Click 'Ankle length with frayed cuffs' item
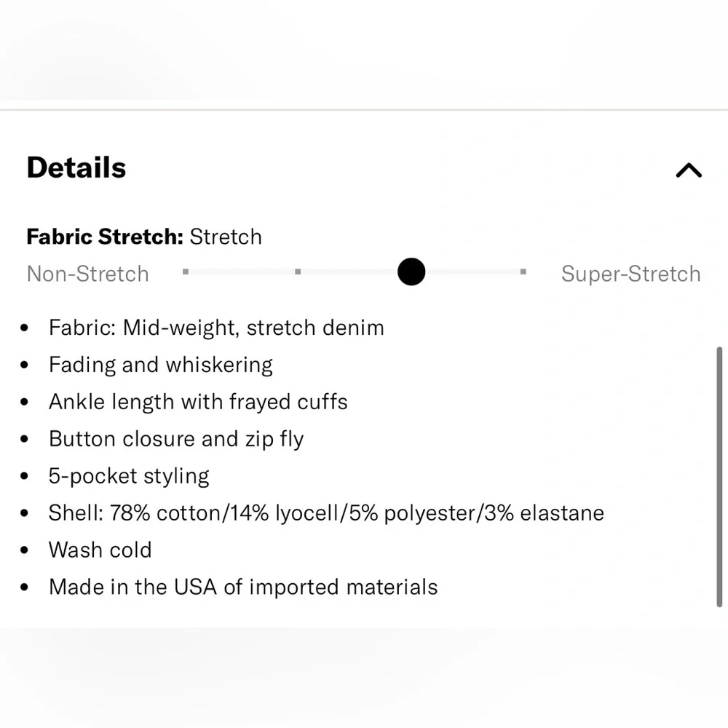The height and width of the screenshot is (728, 728). pyautogui.click(x=198, y=402)
